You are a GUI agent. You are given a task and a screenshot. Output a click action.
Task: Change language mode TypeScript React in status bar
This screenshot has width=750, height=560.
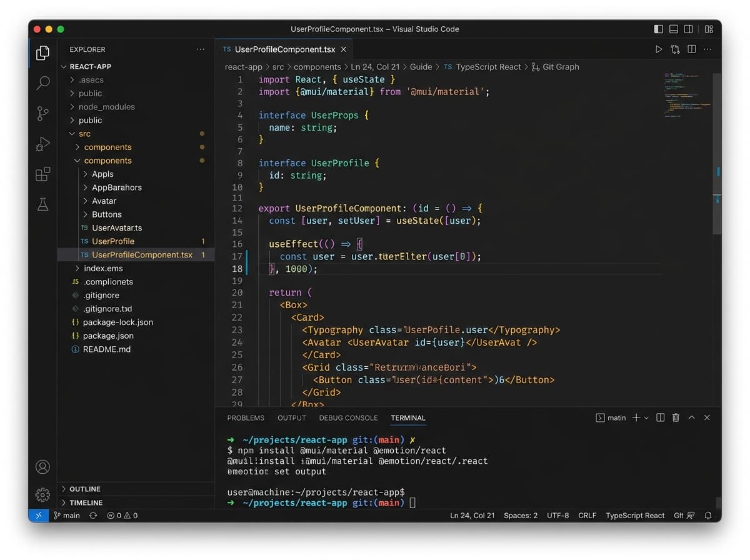click(635, 516)
